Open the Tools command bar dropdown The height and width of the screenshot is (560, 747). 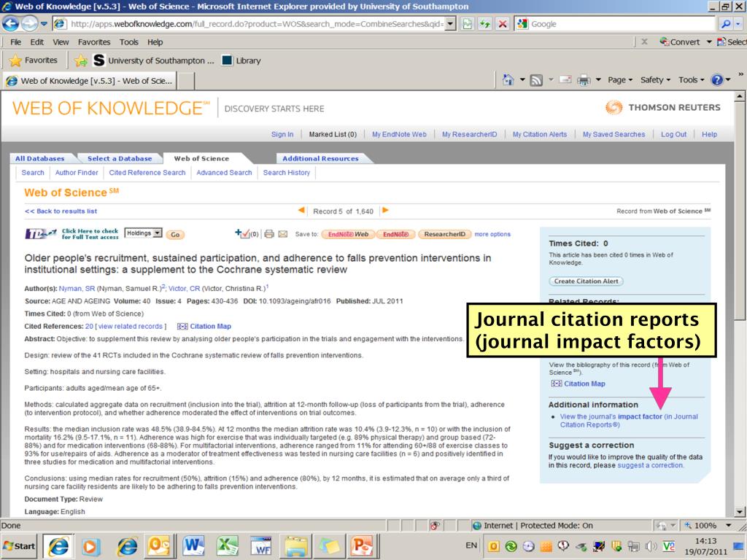[691, 80]
